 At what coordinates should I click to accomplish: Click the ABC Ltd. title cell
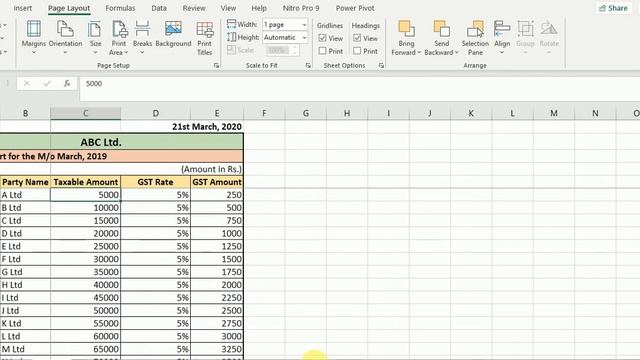coord(101,142)
